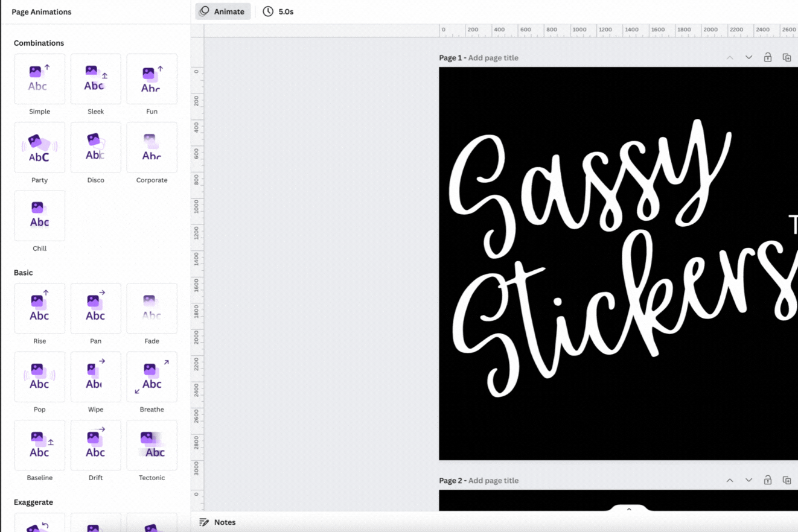Apply the Pan basic animation
This screenshot has width=798, height=532.
pyautogui.click(x=95, y=308)
